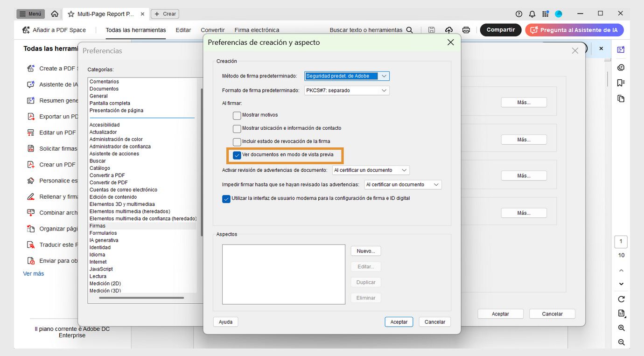Screen dimensions: 644x356
Task: Click Aceptar in the creation preferences dialog
Action: [399, 321]
